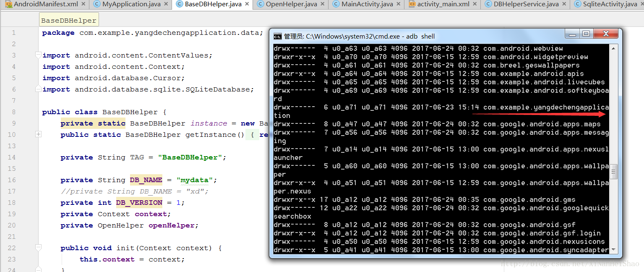
Task: Click the package declaration line
Action: tap(153, 32)
